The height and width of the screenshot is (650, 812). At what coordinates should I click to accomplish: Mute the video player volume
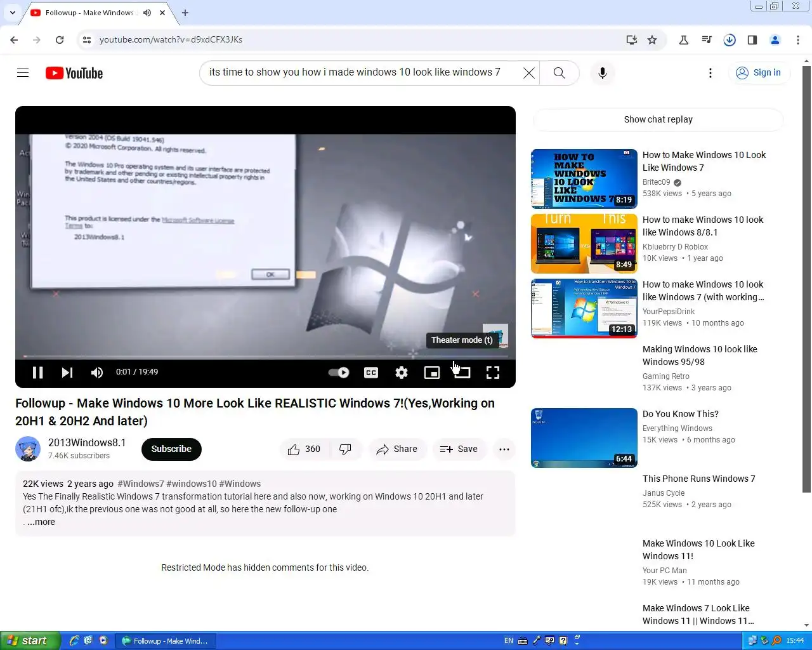97,373
